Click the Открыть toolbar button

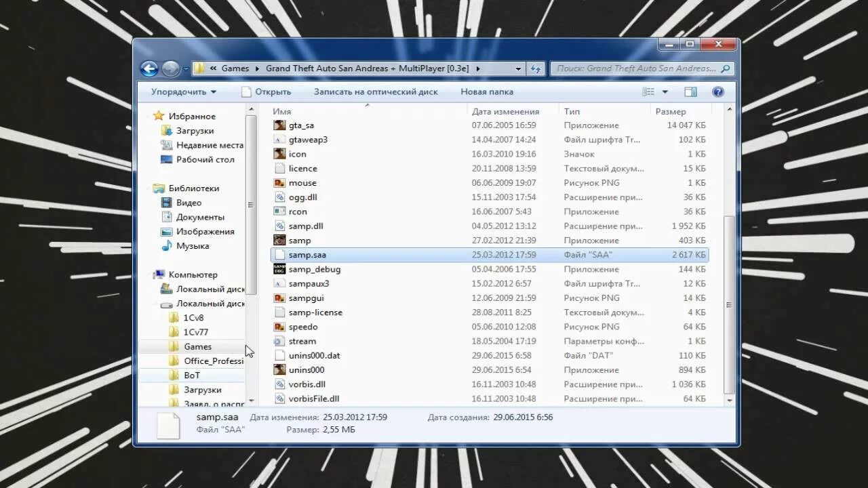pos(266,91)
